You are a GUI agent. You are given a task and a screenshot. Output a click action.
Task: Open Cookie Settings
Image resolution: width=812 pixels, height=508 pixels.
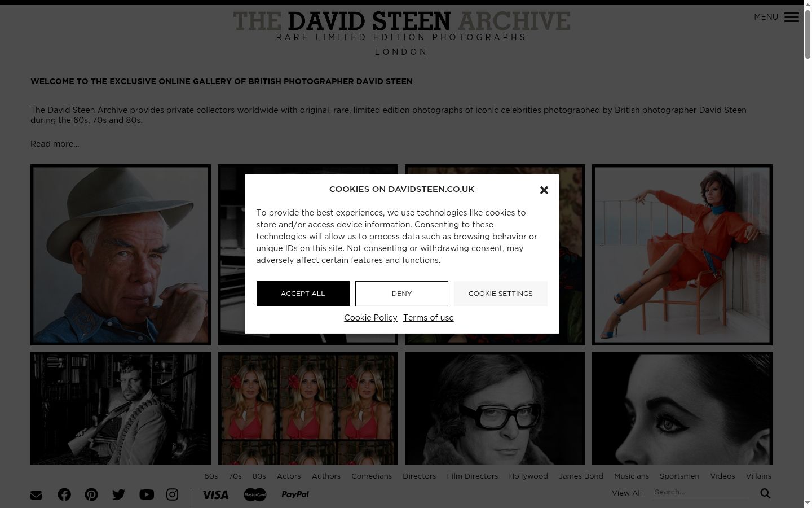(501, 294)
